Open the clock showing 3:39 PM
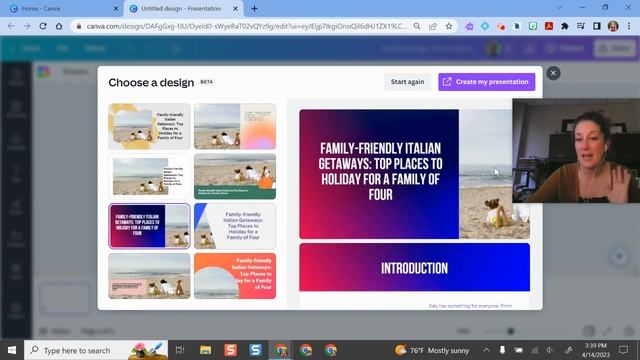This screenshot has width=640, height=360. (x=596, y=350)
